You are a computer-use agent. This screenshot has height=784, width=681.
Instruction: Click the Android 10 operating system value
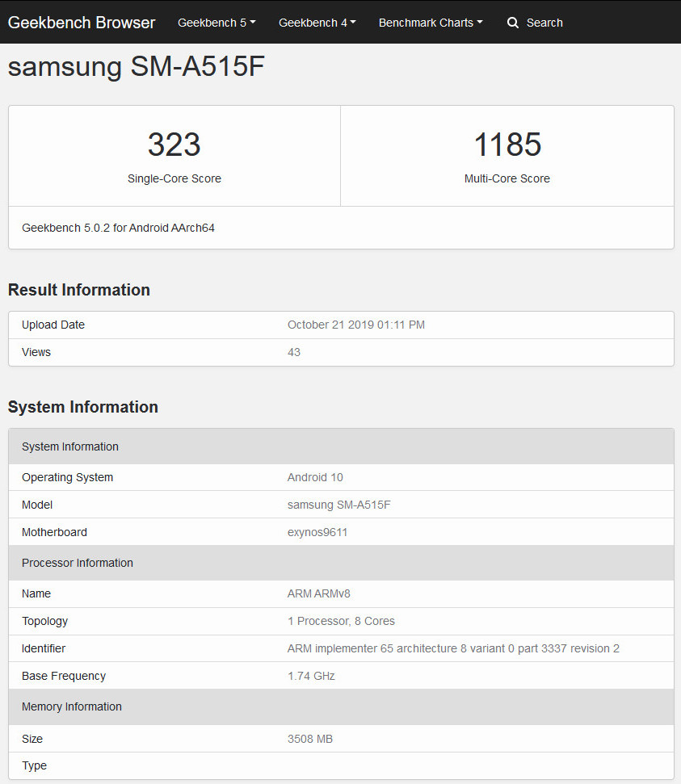315,477
